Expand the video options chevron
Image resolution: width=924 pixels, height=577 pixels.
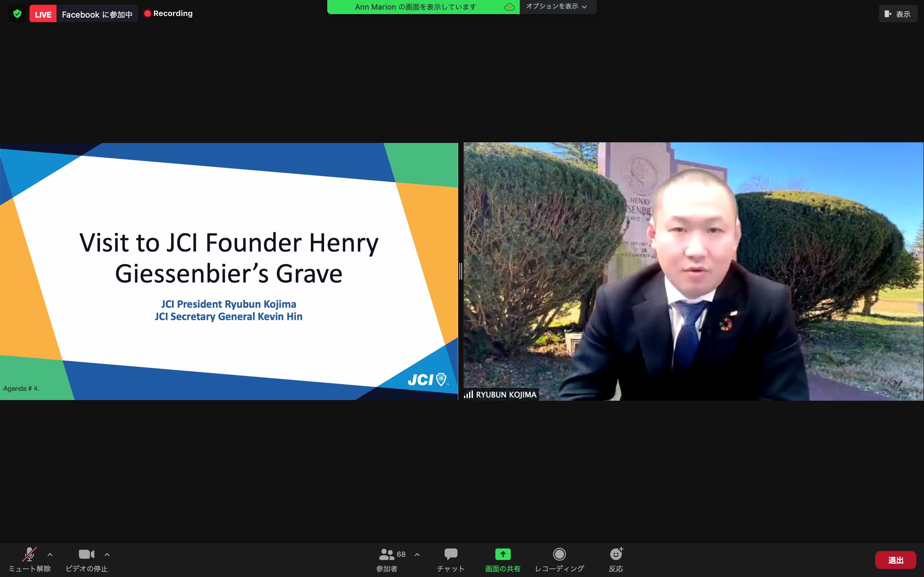point(107,555)
